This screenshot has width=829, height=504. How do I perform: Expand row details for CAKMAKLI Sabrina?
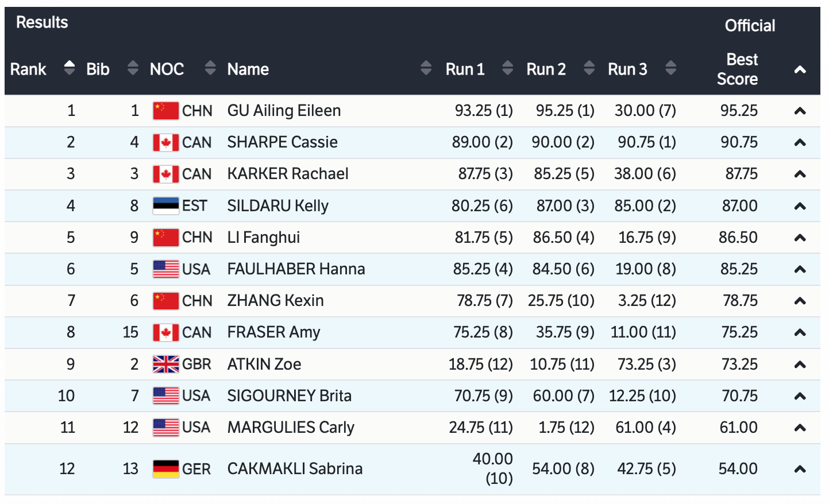[800, 470]
